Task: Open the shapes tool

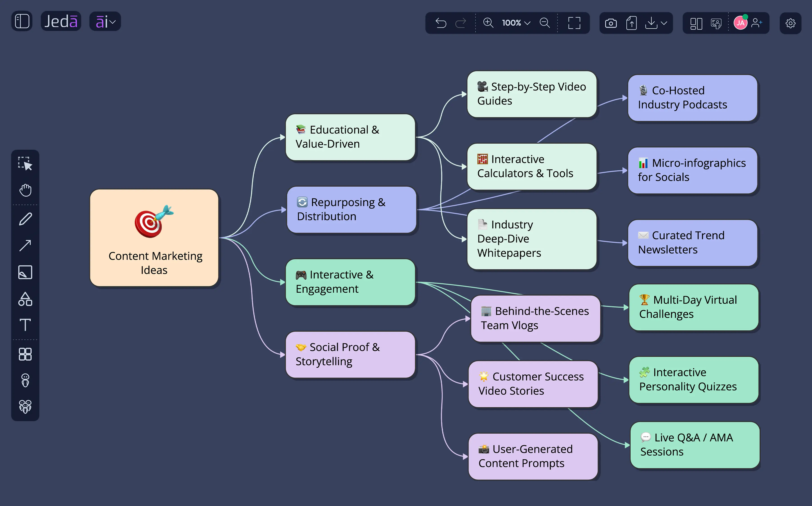Action: coord(25,299)
